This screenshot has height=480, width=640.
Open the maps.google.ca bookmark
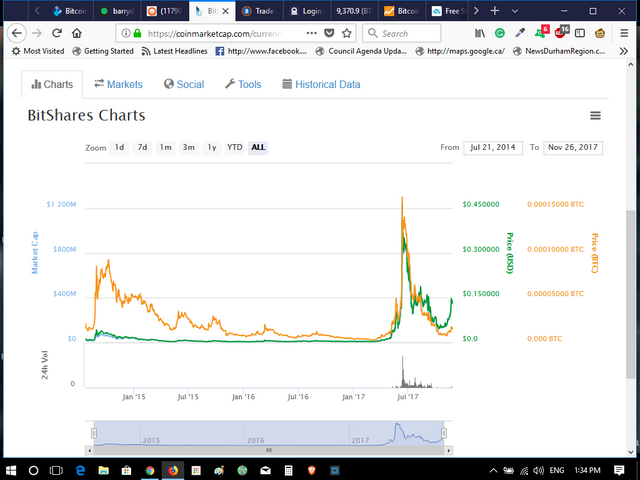tap(460, 51)
